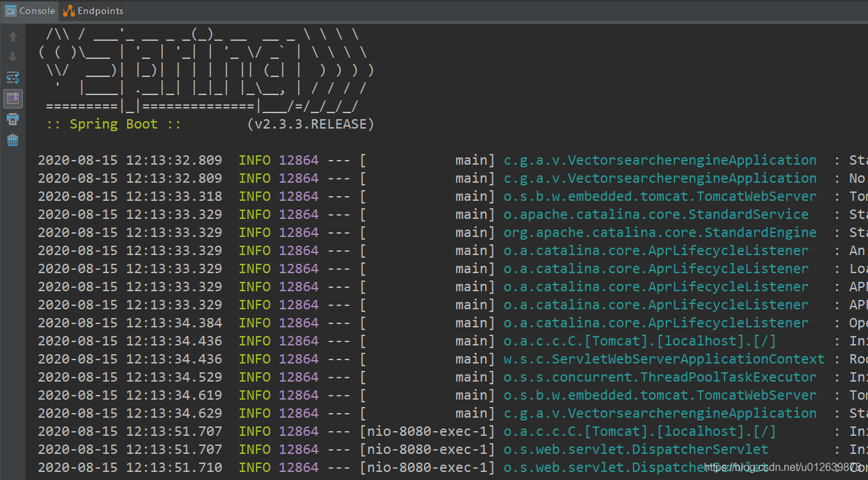Click the timestamp "2020-08-15 12:13:34.529"
Image resolution: width=868 pixels, height=480 pixels.
[130, 377]
